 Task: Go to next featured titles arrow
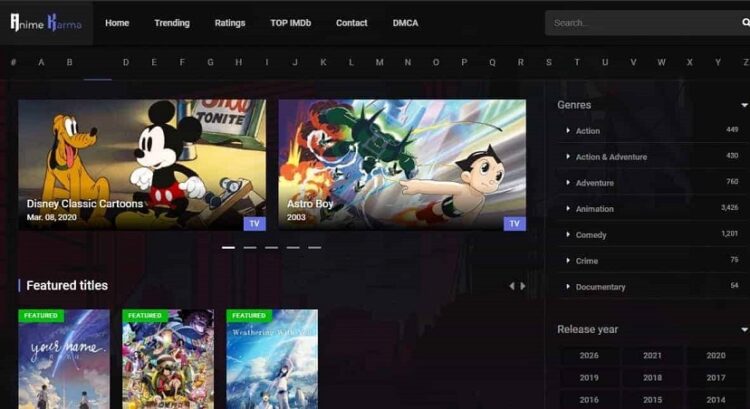pyautogui.click(x=523, y=286)
